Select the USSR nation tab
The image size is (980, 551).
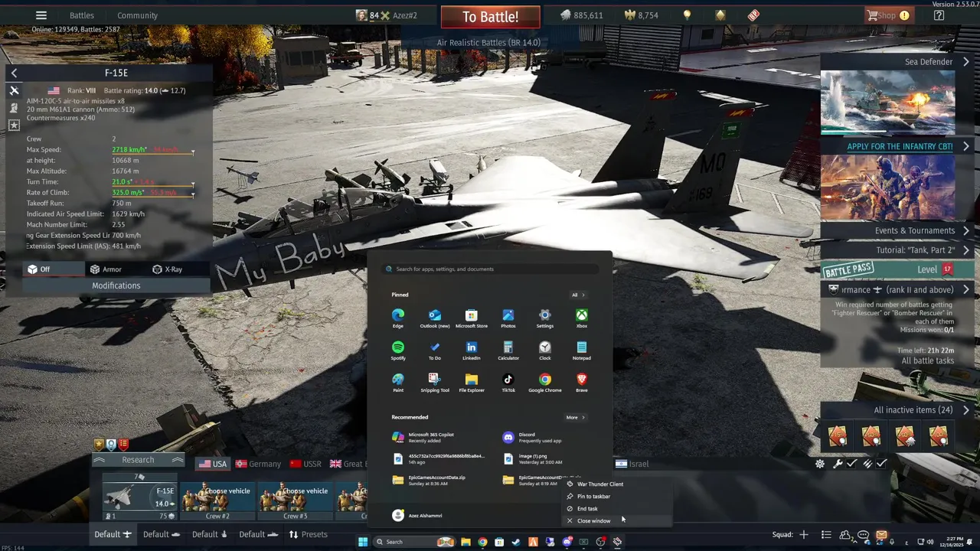[x=305, y=464]
